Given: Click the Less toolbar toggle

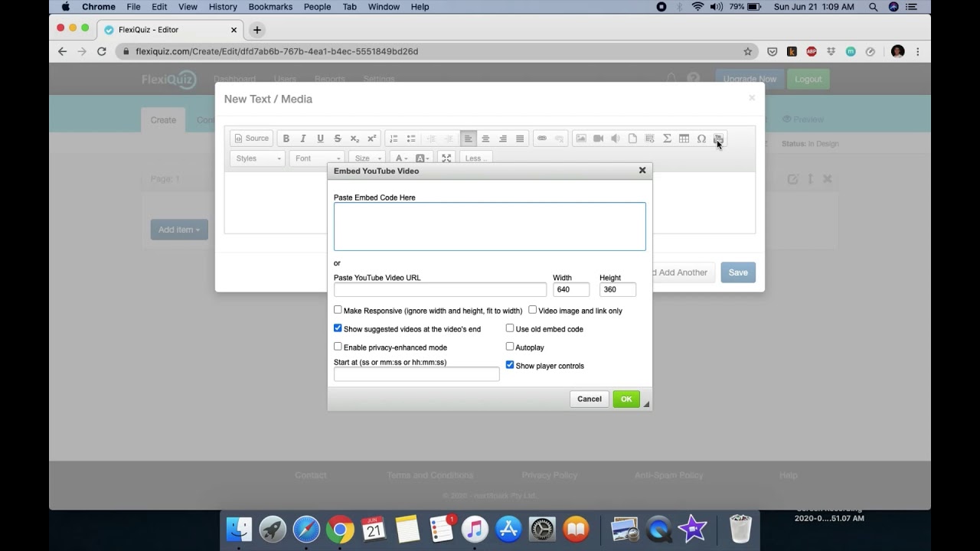Looking at the screenshot, I should (475, 158).
